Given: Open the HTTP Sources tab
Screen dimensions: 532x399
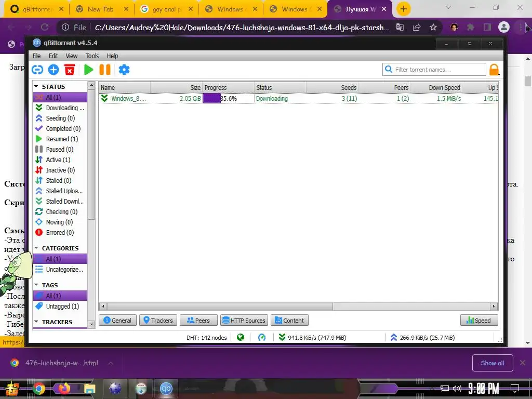Looking at the screenshot, I should click(244, 320).
